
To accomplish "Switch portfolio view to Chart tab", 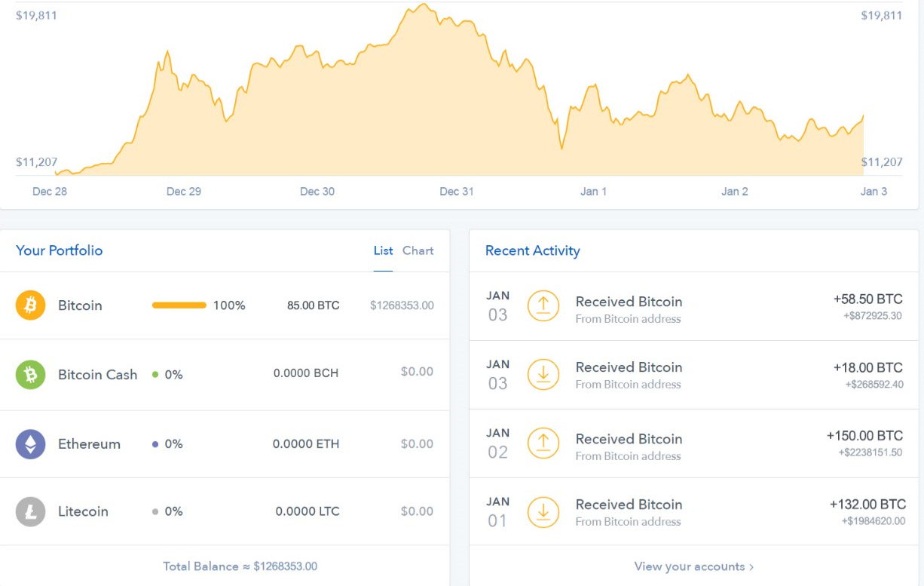I will (x=418, y=250).
